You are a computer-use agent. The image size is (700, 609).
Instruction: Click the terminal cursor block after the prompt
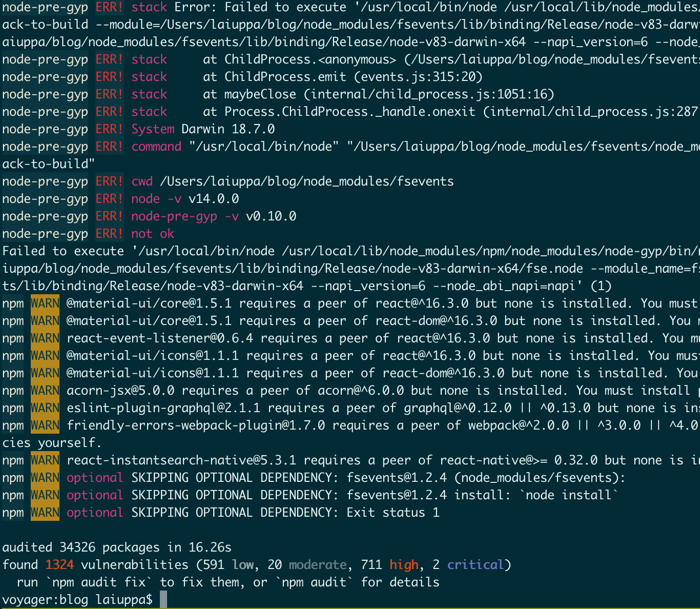pos(163,599)
